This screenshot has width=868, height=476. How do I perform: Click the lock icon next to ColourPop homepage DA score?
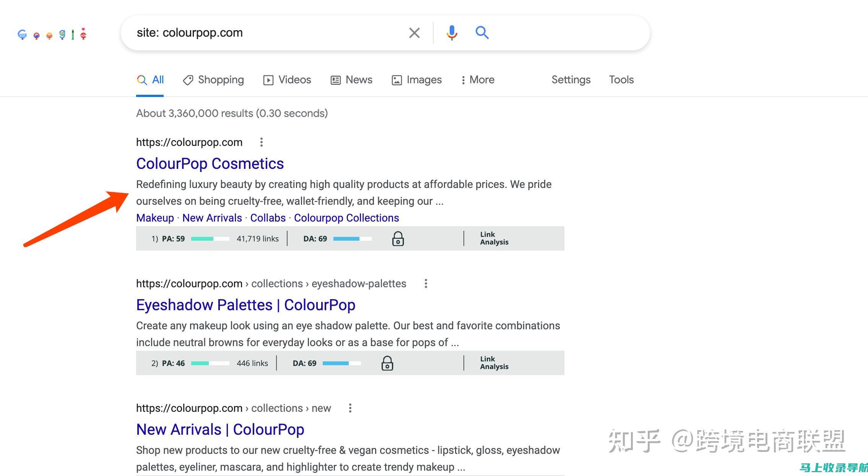click(x=398, y=239)
